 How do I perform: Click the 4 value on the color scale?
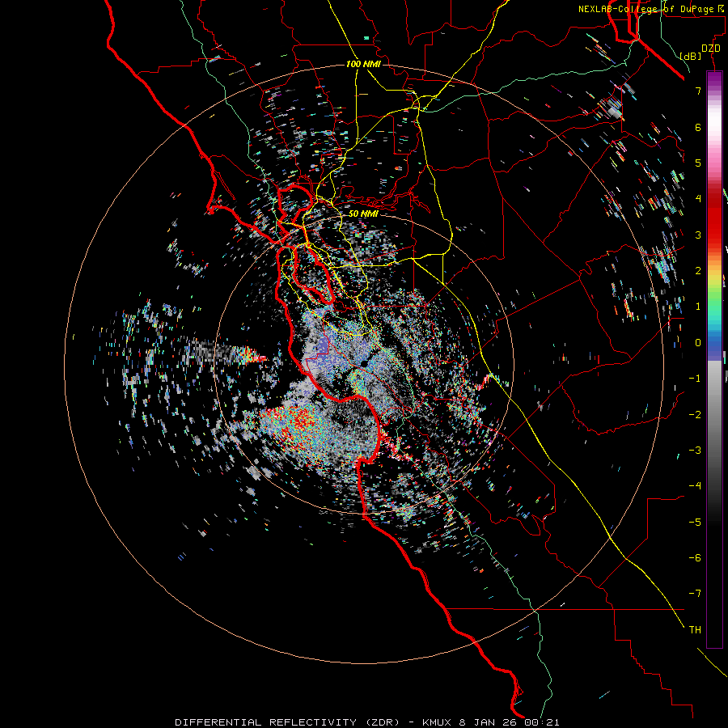pos(698,199)
